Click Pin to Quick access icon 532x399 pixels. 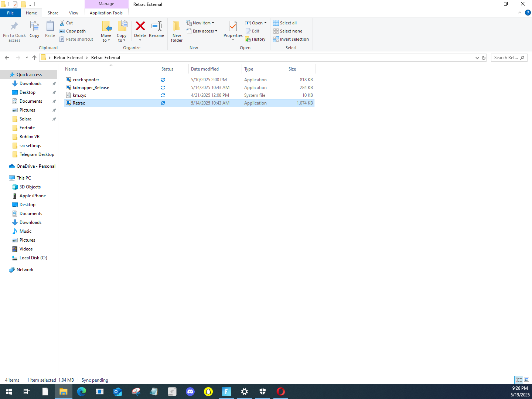[x=14, y=26]
